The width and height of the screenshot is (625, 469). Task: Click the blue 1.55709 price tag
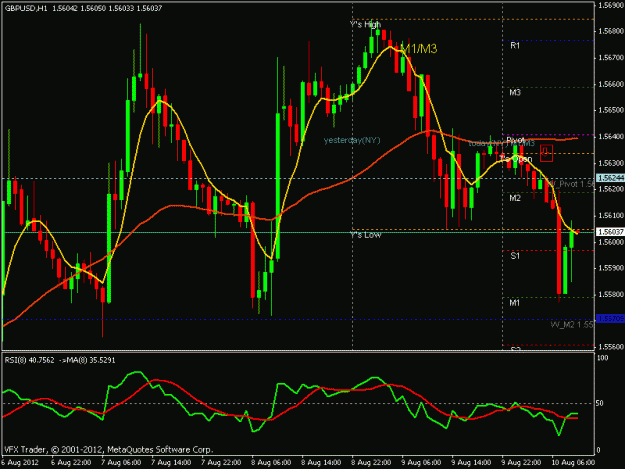tap(610, 318)
